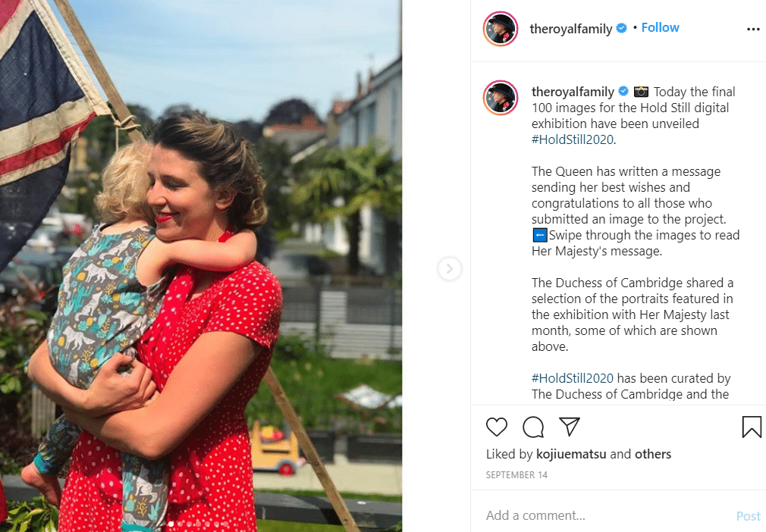Open theroyalfamily avatar beside caption
Screen dimensions: 766x532
[x=501, y=98]
